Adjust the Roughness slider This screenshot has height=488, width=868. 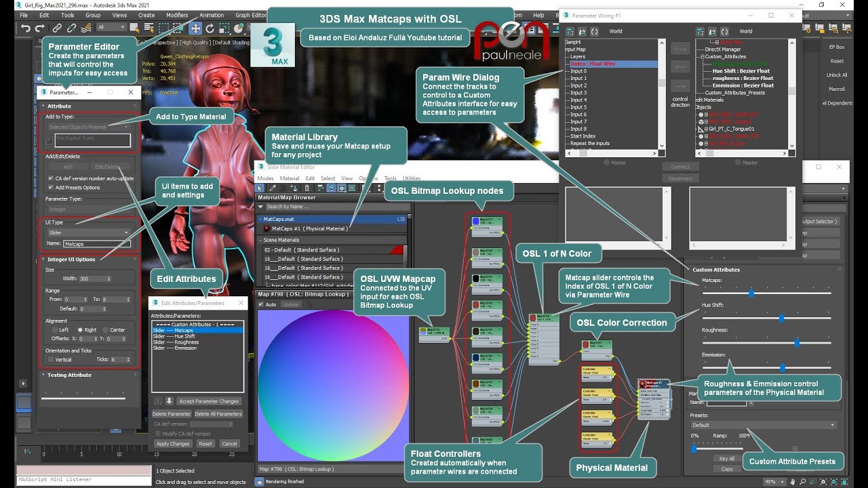pyautogui.click(x=797, y=342)
